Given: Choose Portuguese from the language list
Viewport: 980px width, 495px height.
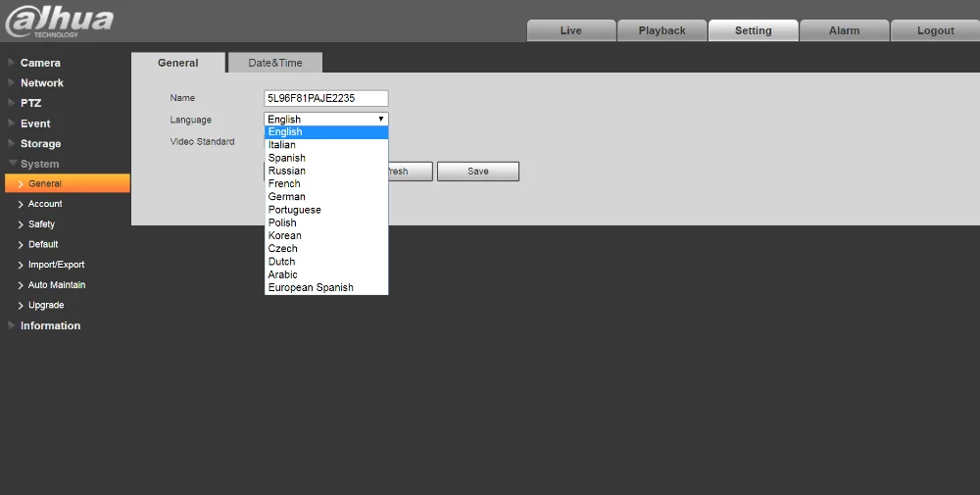Looking at the screenshot, I should click(x=326, y=210).
